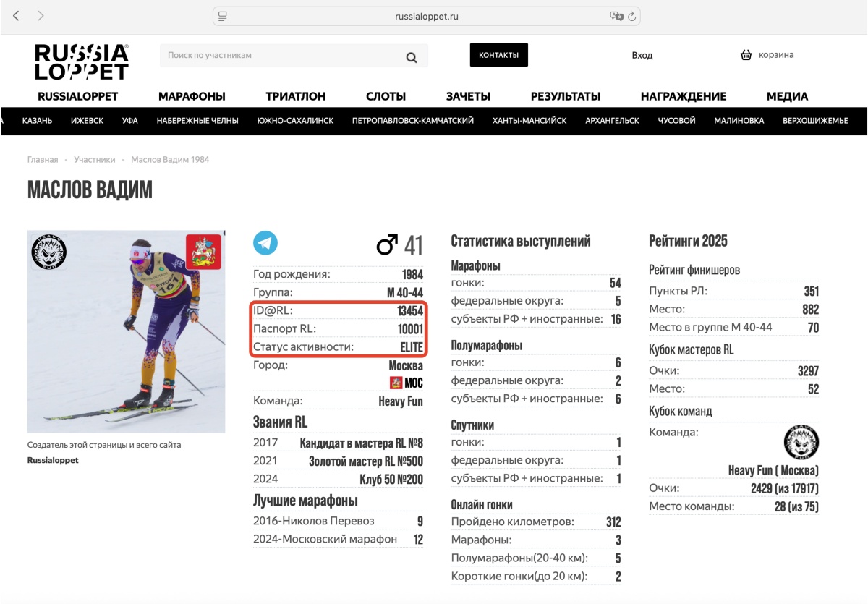868x604 pixels.
Task: Click the Золотой мастер RL №500 title
Action: coord(366,461)
